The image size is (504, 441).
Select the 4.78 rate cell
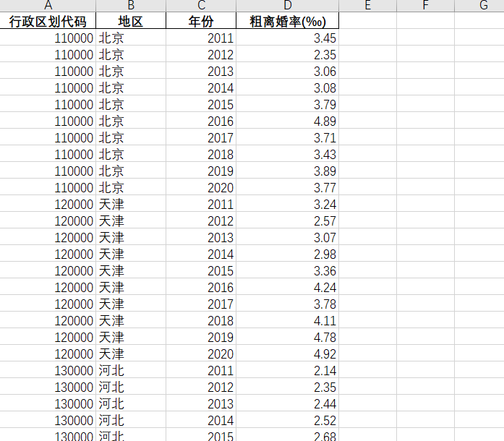287,338
